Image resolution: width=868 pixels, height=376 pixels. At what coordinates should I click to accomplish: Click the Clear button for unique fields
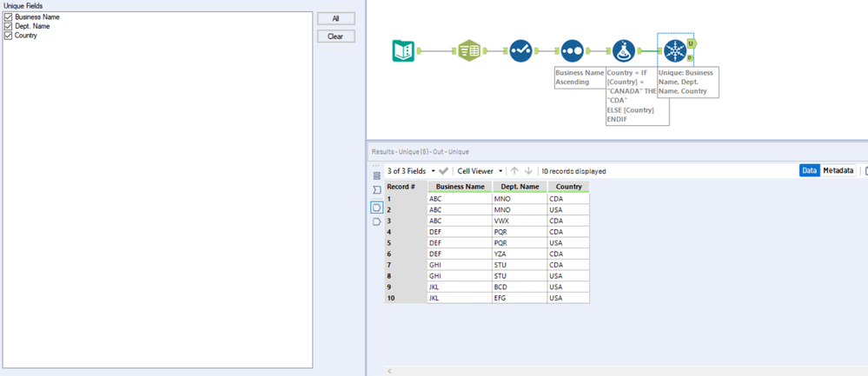point(336,36)
